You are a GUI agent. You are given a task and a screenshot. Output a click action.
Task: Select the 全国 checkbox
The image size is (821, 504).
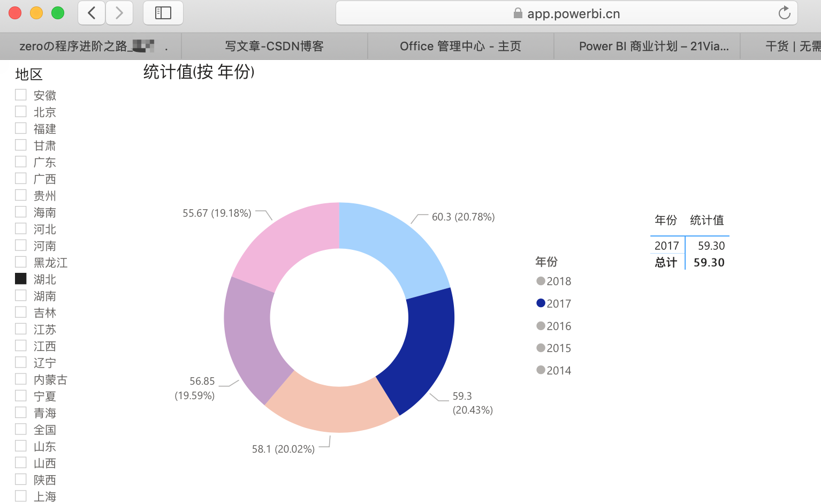[21, 429]
